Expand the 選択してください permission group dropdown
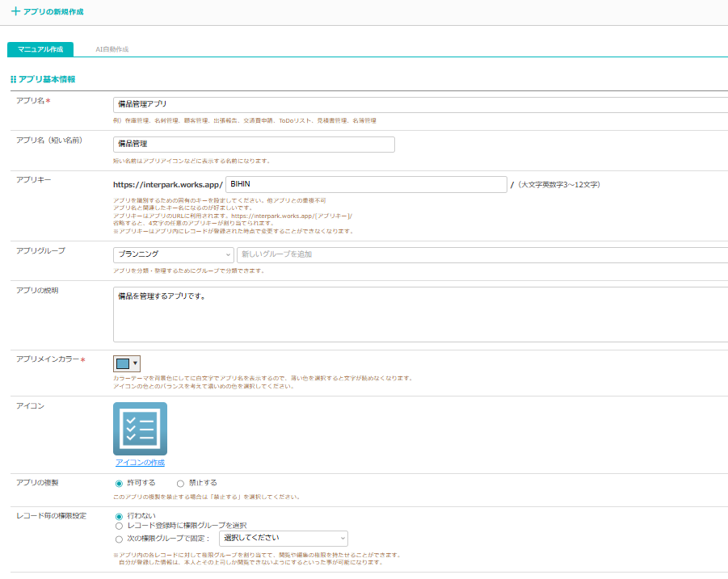Screen dimensions: 728x579 point(283,538)
